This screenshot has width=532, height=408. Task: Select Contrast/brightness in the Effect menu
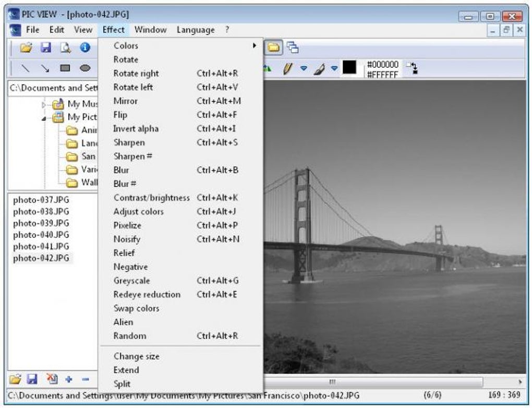pos(151,198)
